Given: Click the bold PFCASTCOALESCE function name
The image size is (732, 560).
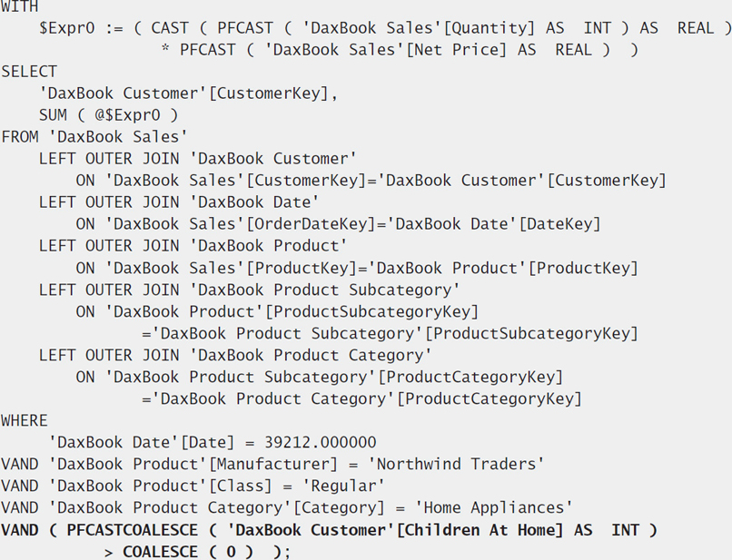Looking at the screenshot, I should click(133, 530).
